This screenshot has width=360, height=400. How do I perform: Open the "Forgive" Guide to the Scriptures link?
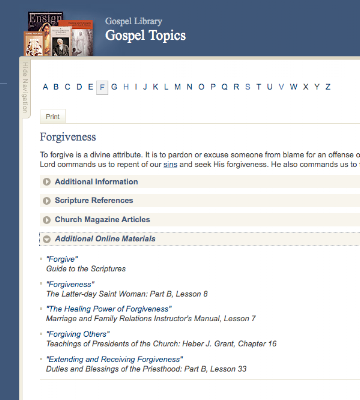click(62, 259)
